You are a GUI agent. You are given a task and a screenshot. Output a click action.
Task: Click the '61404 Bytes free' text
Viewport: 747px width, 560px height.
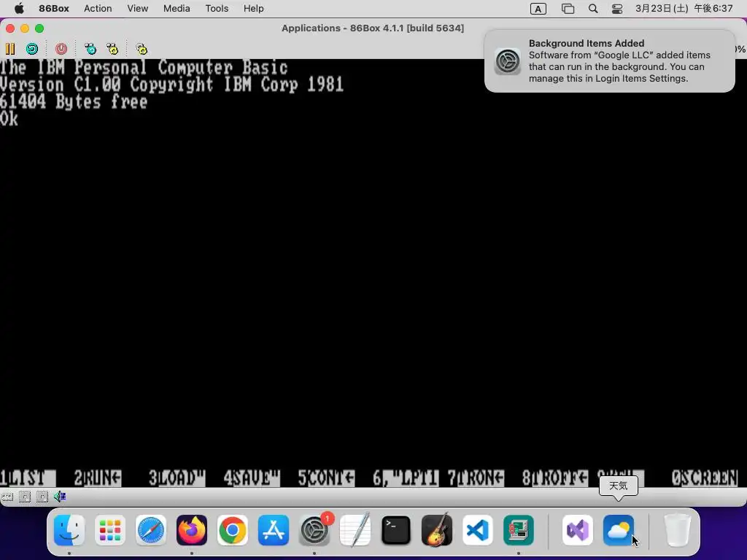pos(74,102)
